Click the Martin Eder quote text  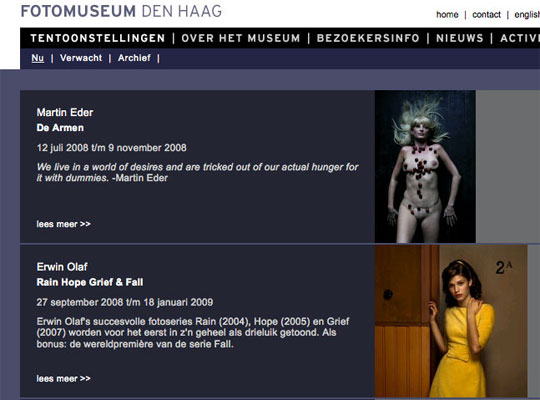point(197,172)
